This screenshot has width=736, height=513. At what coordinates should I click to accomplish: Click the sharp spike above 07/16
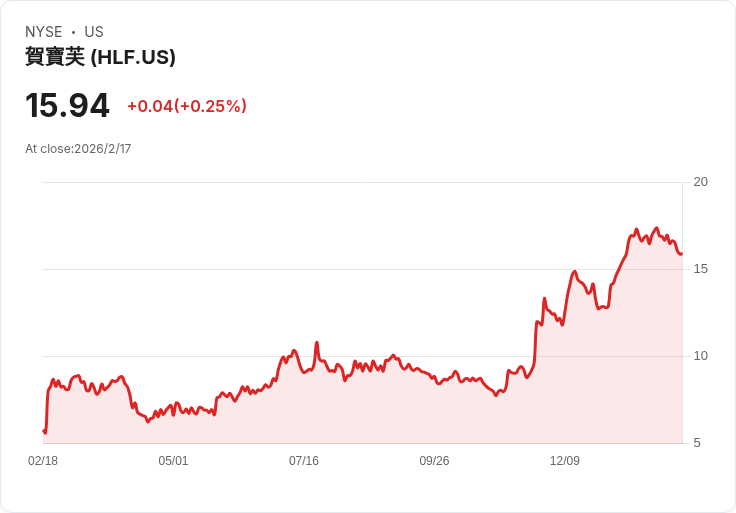317,343
